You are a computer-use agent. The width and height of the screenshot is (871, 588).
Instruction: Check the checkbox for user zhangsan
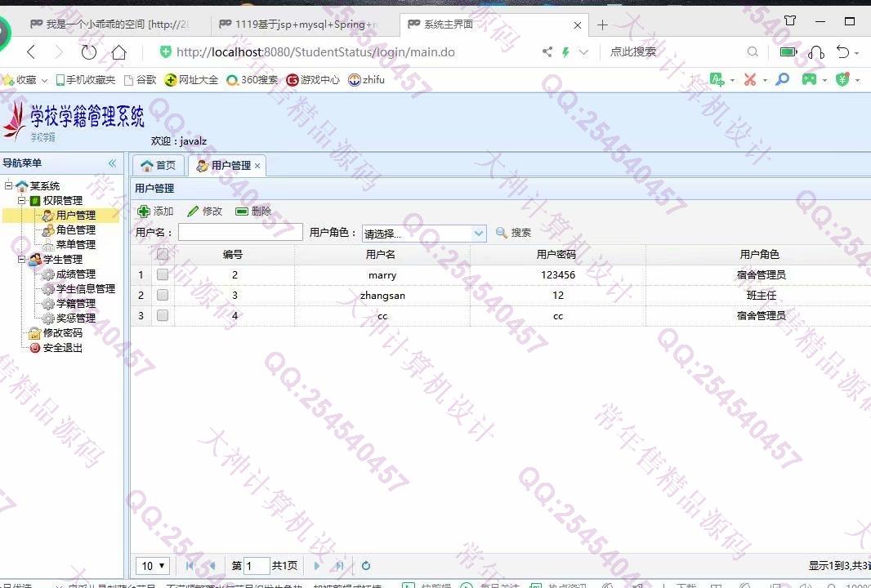pos(163,295)
